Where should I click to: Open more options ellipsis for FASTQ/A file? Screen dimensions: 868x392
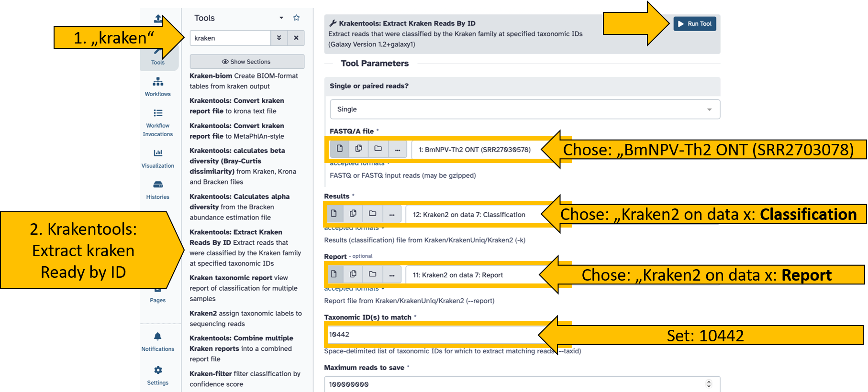coord(398,149)
